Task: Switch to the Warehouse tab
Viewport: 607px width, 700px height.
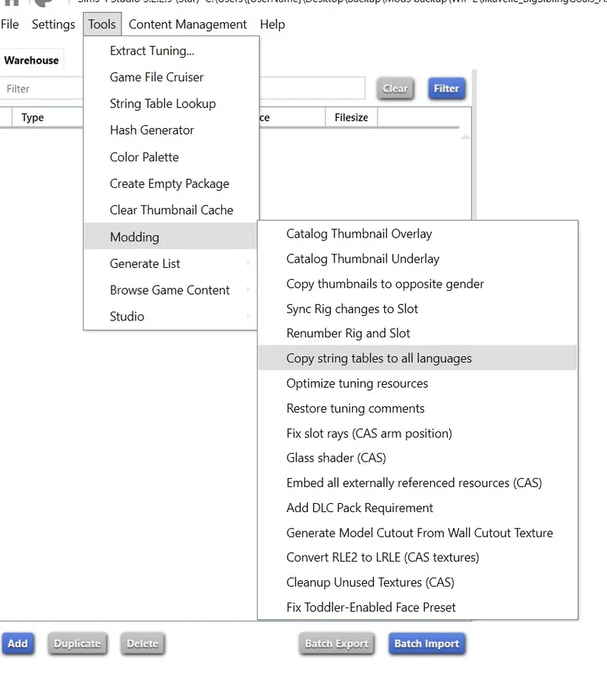Action: [x=32, y=60]
